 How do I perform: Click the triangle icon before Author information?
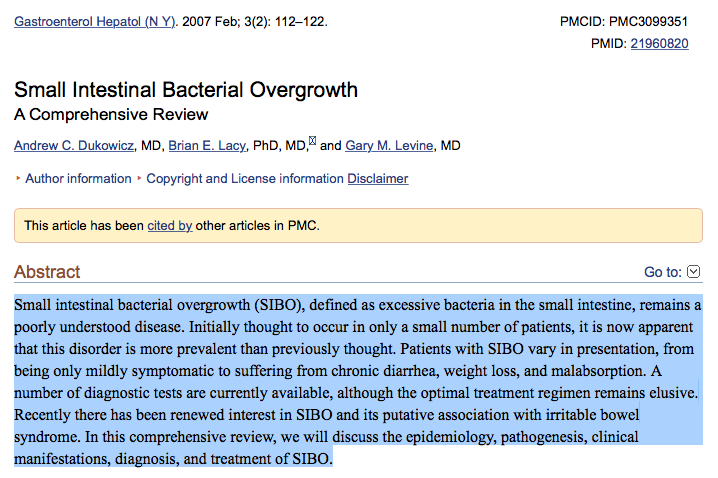[17, 179]
